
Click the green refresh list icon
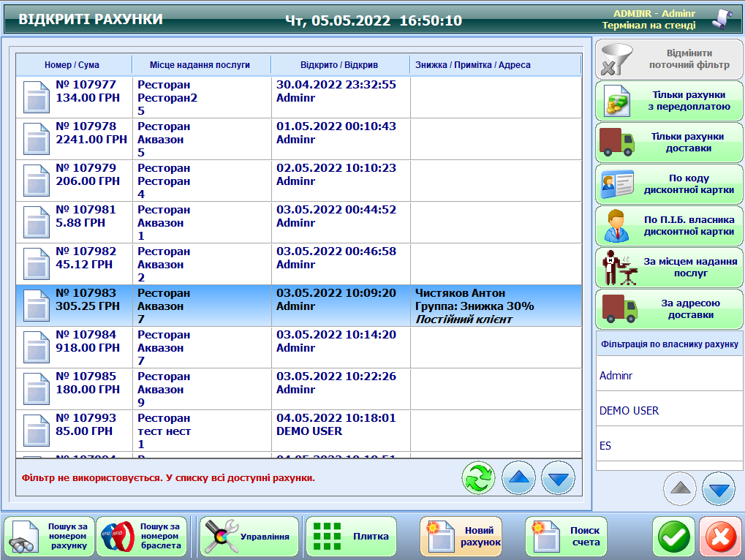[x=478, y=479]
